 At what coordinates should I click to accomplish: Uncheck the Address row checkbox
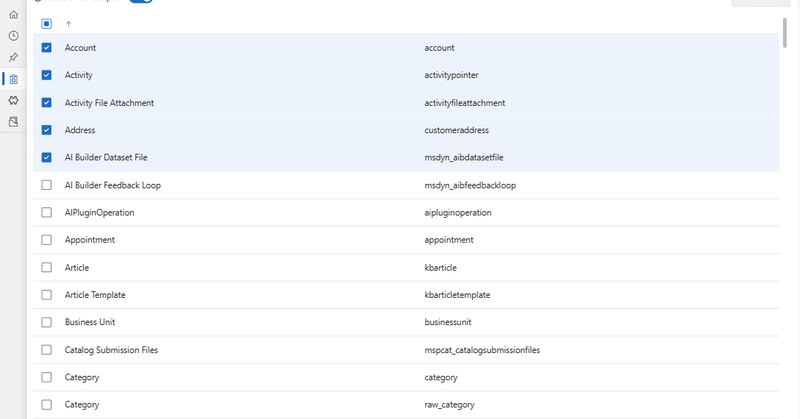46,130
